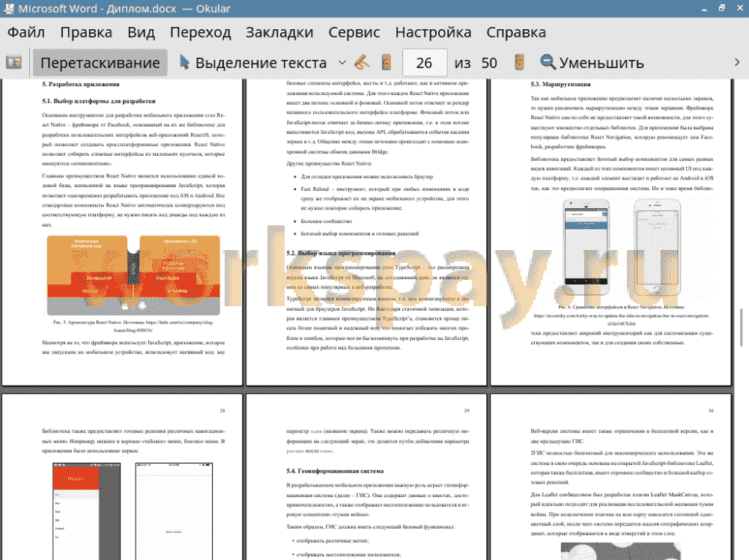Click the heading 5.2 Выбор языка программирования

point(341,253)
